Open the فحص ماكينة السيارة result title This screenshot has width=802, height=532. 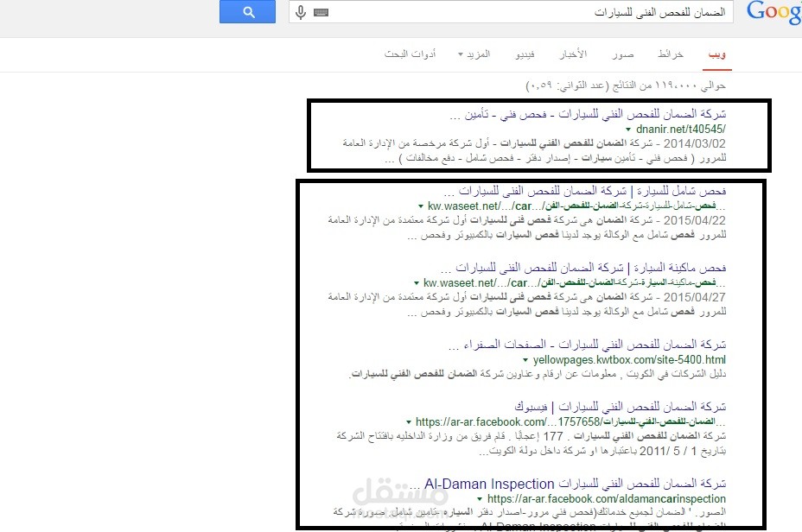[583, 268]
